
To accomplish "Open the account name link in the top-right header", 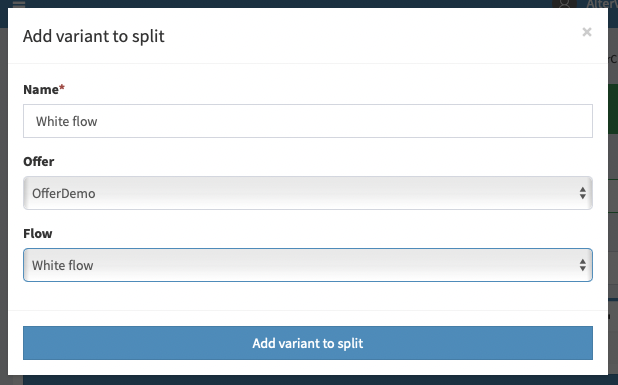I will click(x=602, y=4).
